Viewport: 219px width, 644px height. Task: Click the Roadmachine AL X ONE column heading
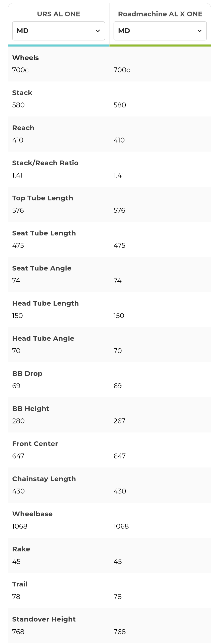click(x=160, y=14)
